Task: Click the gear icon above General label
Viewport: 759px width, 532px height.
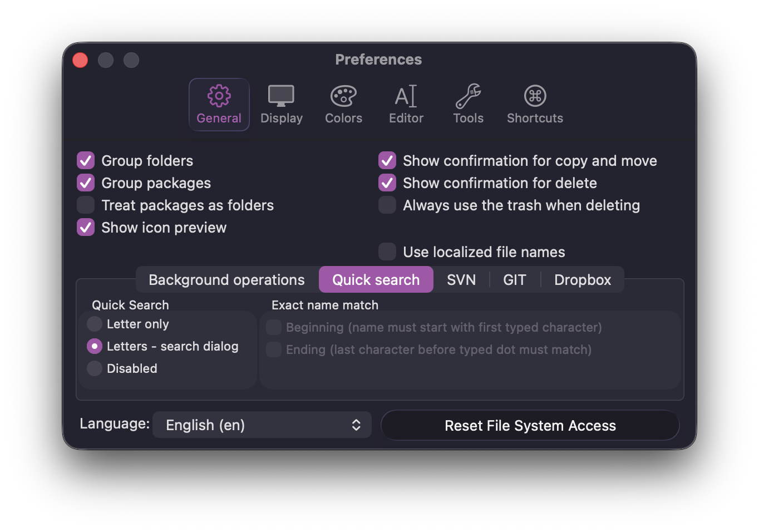Action: (219, 96)
